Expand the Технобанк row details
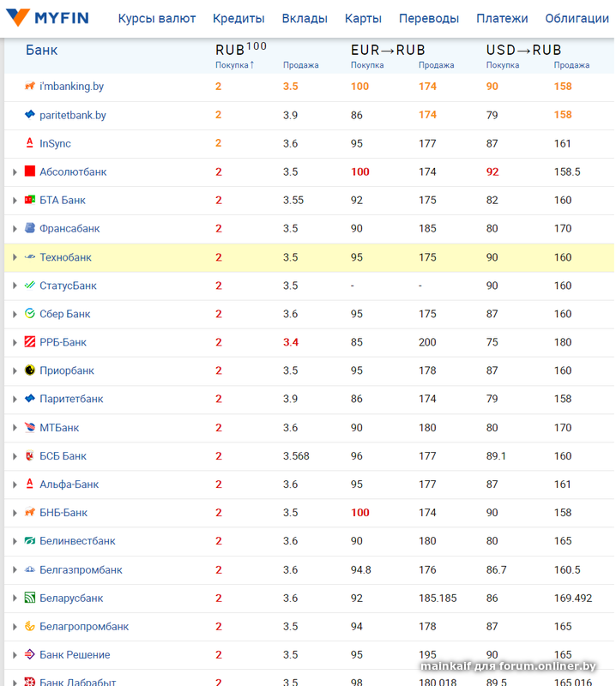This screenshot has height=686, width=616. [x=15, y=257]
